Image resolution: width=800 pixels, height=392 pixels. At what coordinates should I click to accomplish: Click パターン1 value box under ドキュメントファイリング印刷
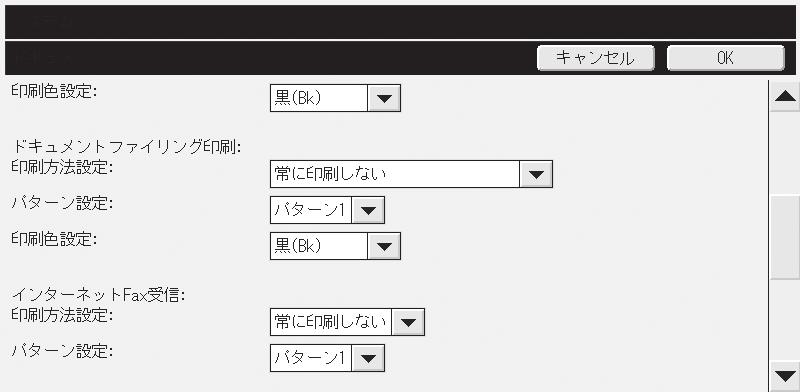point(311,210)
